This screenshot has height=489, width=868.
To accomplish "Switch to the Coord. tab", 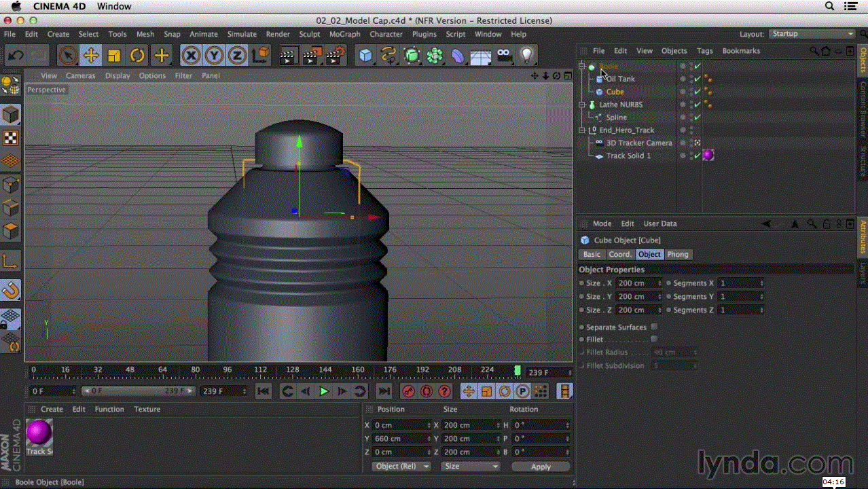I will [x=619, y=254].
